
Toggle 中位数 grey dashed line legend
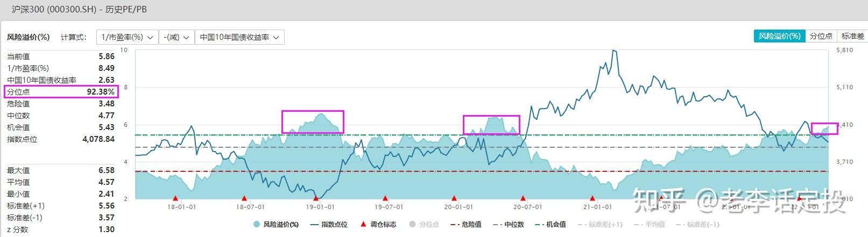point(508,224)
